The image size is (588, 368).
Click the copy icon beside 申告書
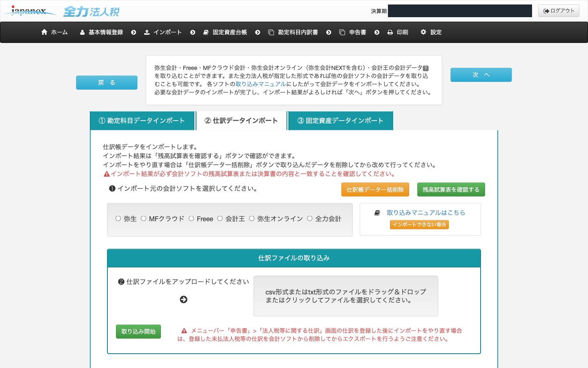[342, 32]
